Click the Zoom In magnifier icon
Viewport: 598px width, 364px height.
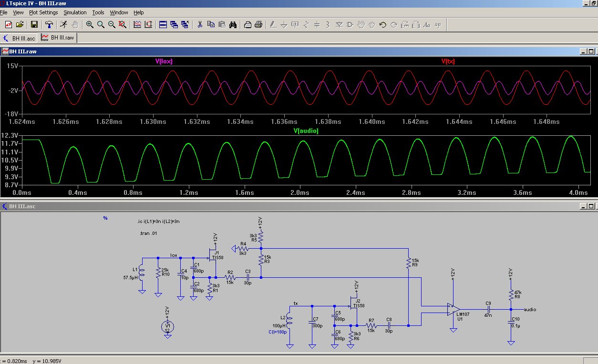pos(90,24)
